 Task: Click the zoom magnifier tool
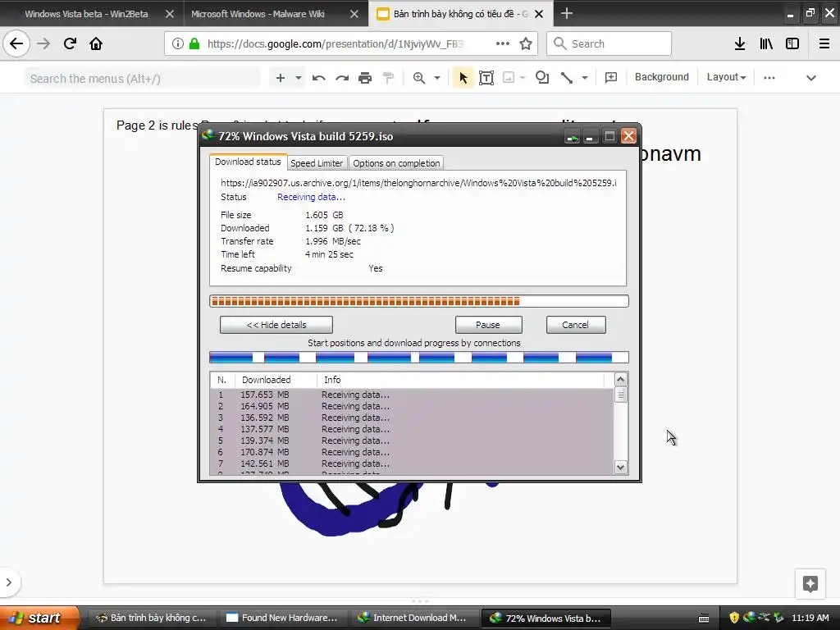(419, 78)
